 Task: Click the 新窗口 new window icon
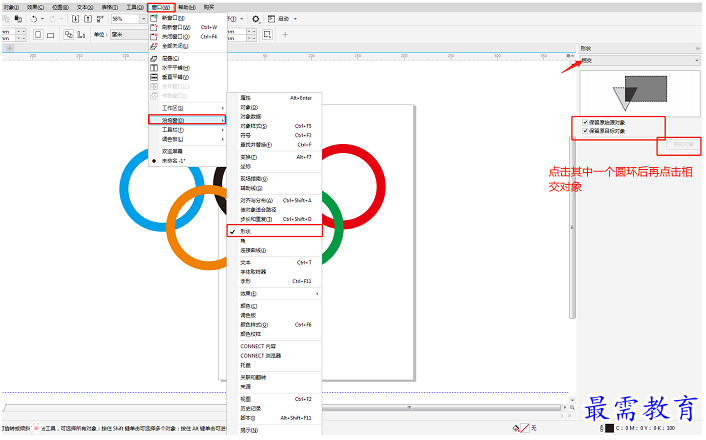coord(154,18)
